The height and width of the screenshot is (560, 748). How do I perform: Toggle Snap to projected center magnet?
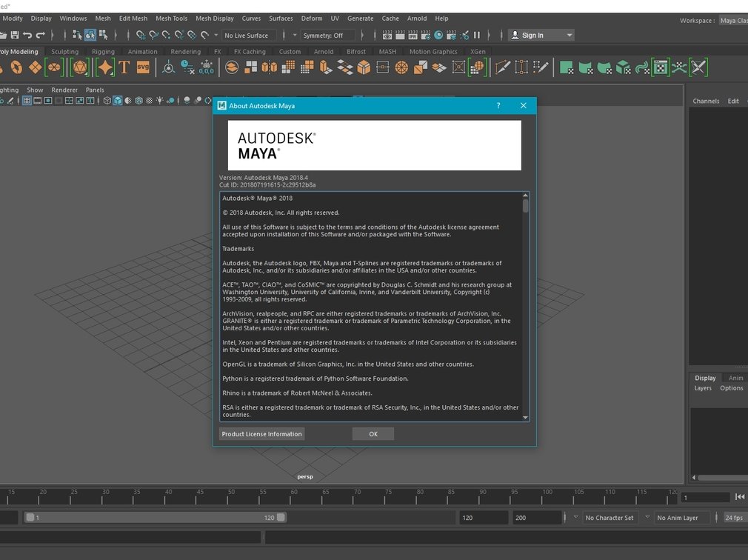[x=179, y=35]
